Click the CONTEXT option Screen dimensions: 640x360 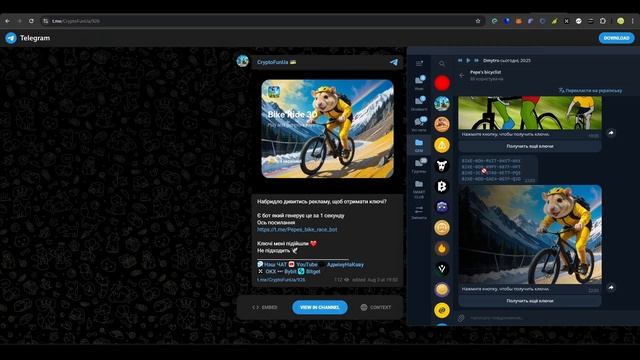(376, 307)
